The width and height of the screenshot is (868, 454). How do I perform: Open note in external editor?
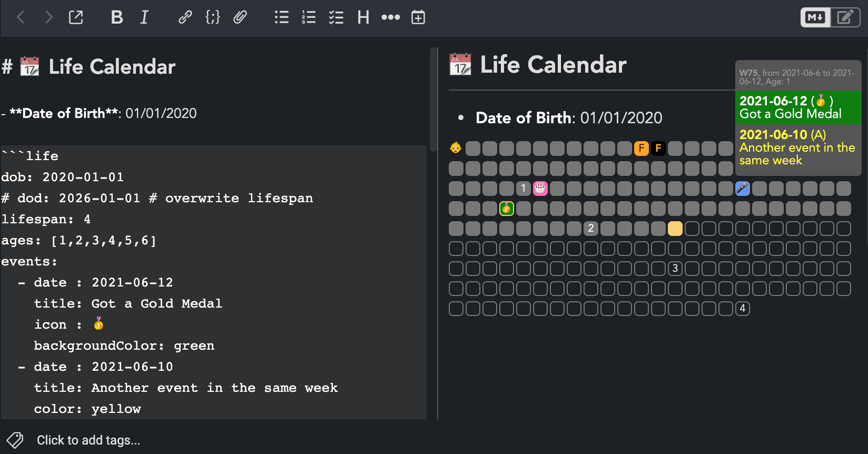tap(76, 17)
